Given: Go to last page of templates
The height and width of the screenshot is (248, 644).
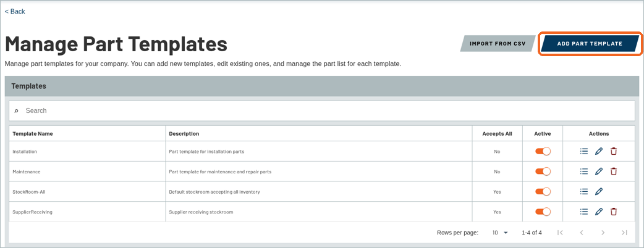Looking at the screenshot, I should [x=624, y=233].
